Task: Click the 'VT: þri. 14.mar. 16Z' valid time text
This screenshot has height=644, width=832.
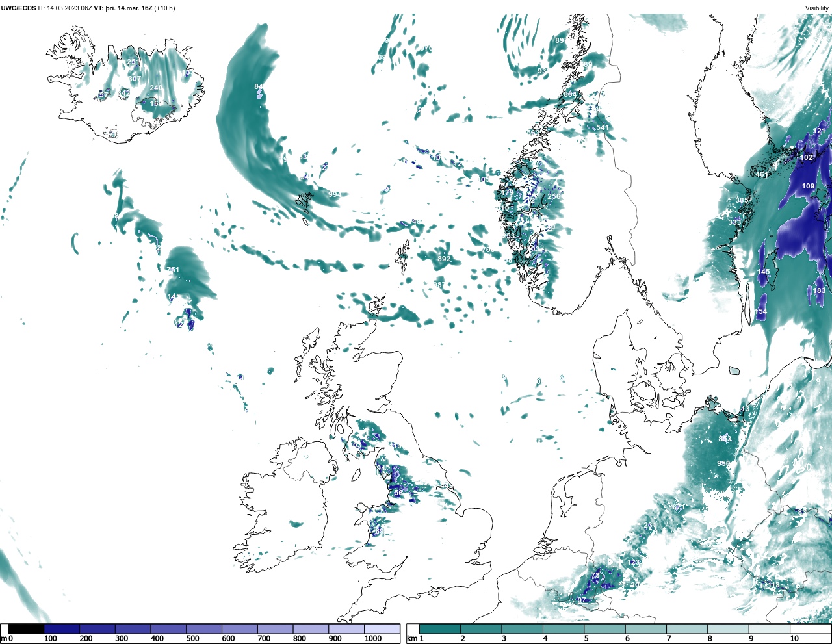Action: point(123,8)
